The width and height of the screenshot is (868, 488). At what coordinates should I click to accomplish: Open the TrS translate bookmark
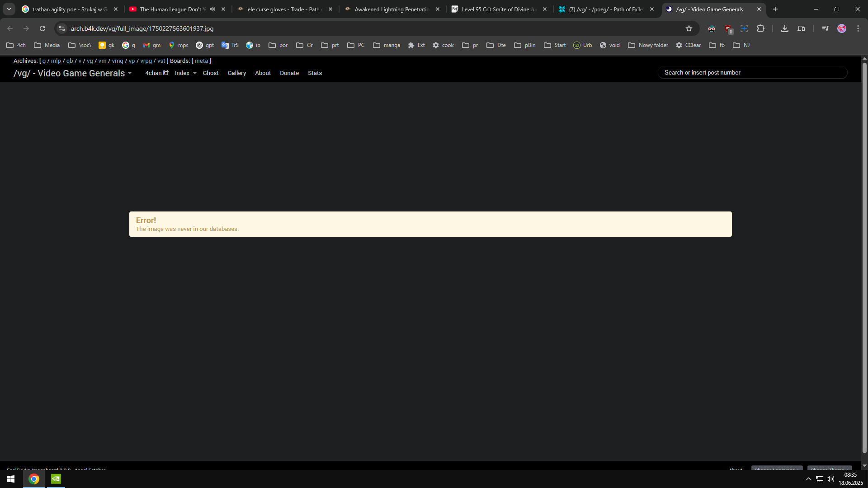230,45
